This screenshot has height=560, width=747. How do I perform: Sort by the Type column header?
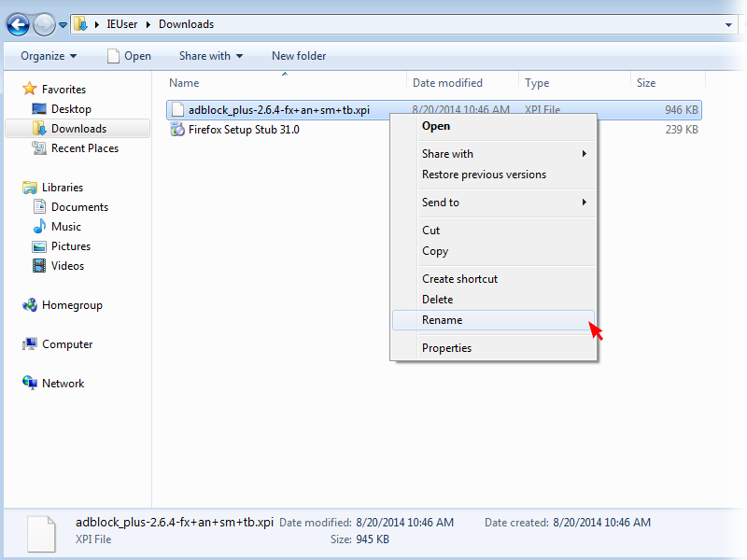(x=537, y=83)
